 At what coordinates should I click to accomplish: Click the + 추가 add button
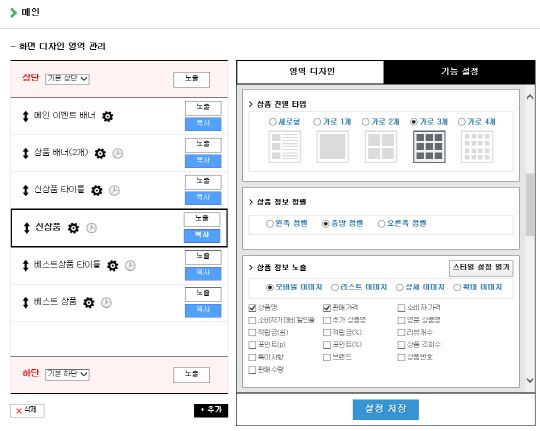211,410
